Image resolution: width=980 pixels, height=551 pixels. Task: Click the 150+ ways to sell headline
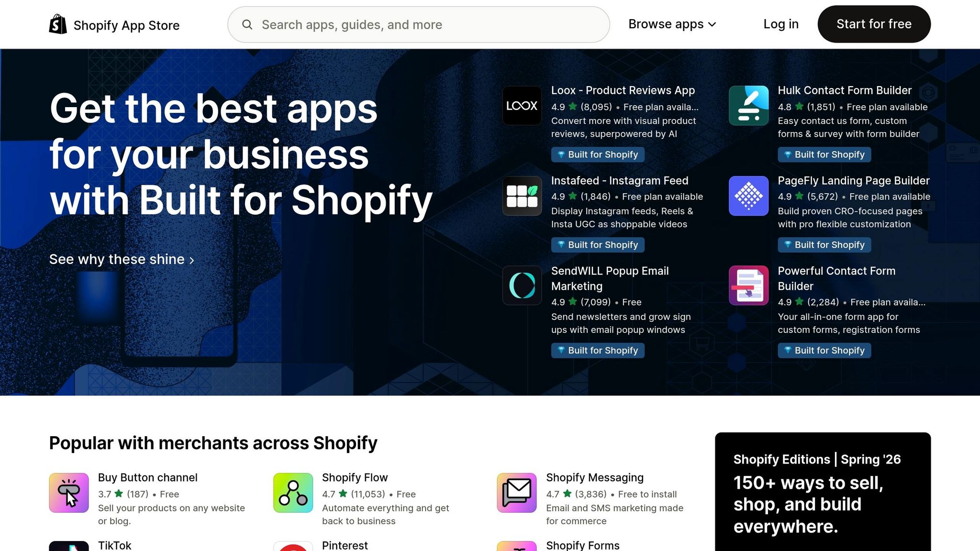808,505
